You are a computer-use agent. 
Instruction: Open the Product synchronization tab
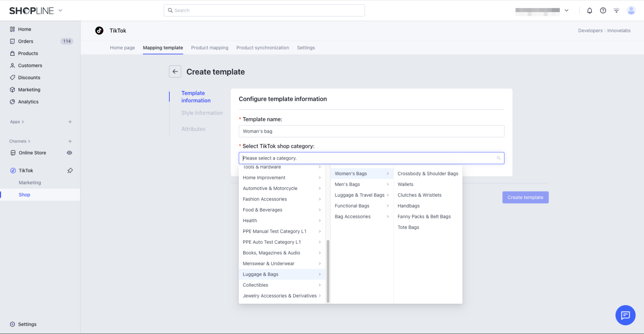[263, 48]
